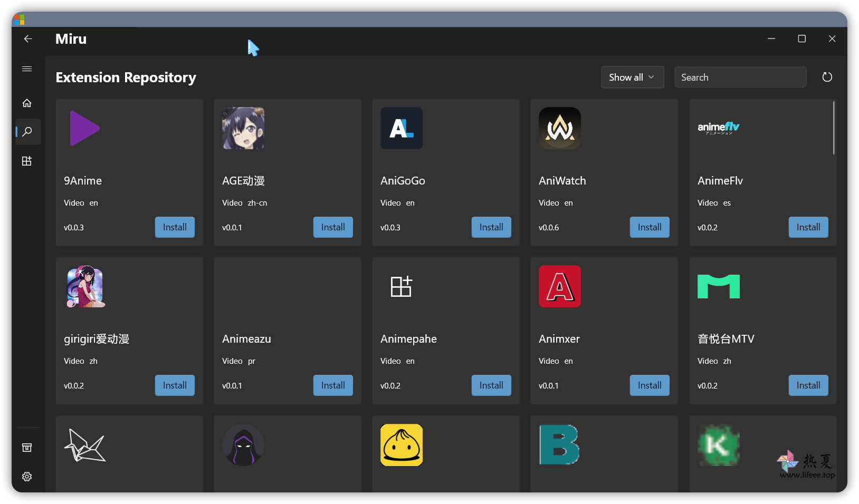Image resolution: width=859 pixels, height=504 pixels.
Task: Click the AGE动漫 extension thumbnail
Action: point(243,128)
